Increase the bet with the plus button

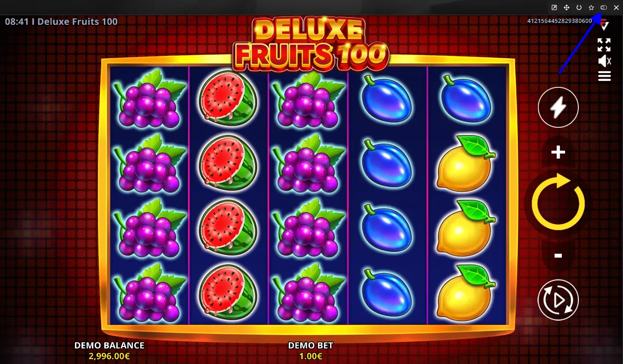(x=558, y=152)
